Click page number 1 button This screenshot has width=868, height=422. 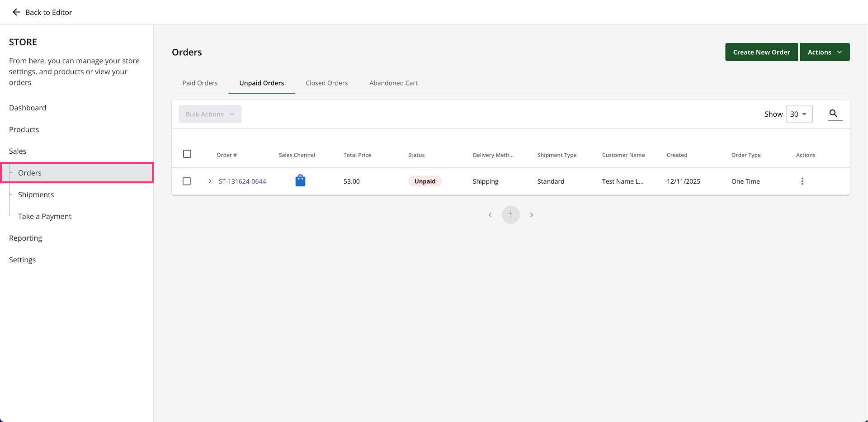511,215
